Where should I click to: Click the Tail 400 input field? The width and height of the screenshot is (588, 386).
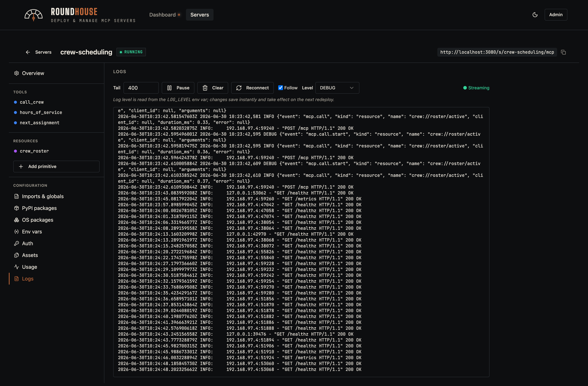point(141,88)
